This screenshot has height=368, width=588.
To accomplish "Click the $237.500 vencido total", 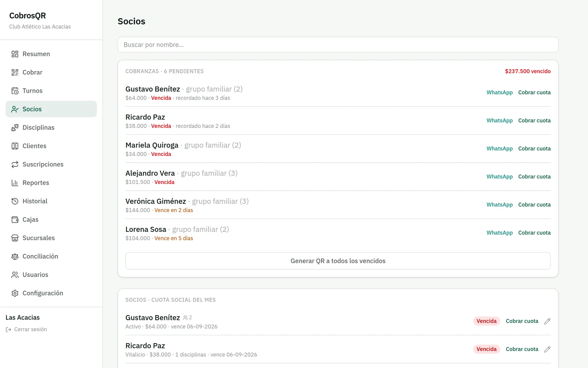I will 528,71.
